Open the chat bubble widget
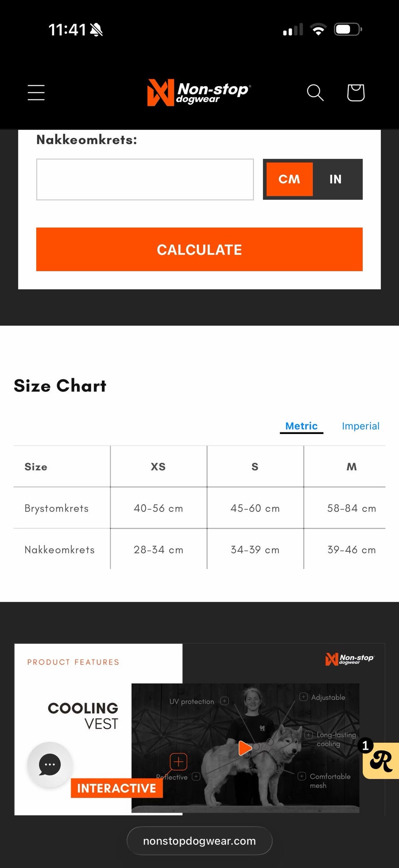Image resolution: width=399 pixels, height=868 pixels. tap(50, 764)
